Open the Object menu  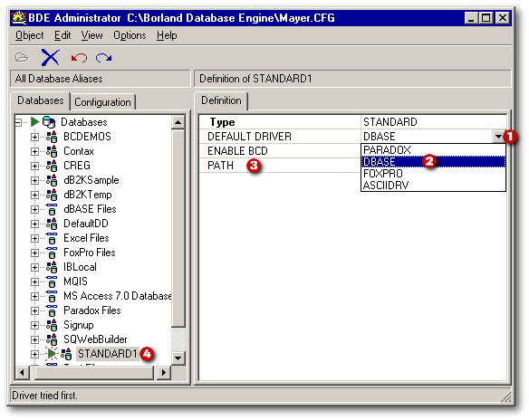pos(29,35)
